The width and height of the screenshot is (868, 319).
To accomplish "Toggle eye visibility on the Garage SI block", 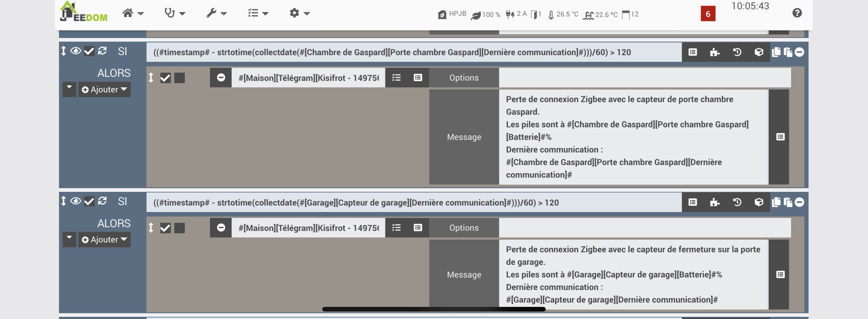I will coord(75,201).
